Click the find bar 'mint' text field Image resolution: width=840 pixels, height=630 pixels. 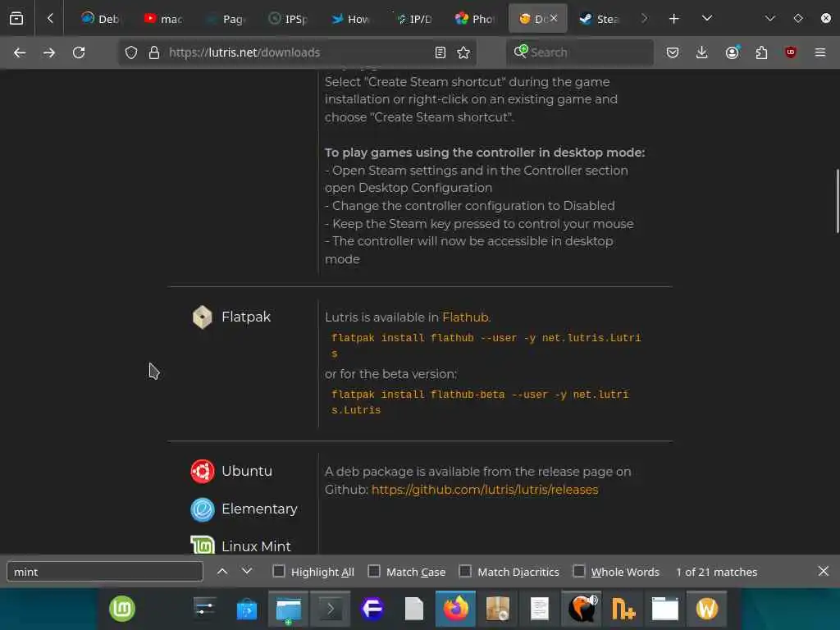(x=105, y=572)
